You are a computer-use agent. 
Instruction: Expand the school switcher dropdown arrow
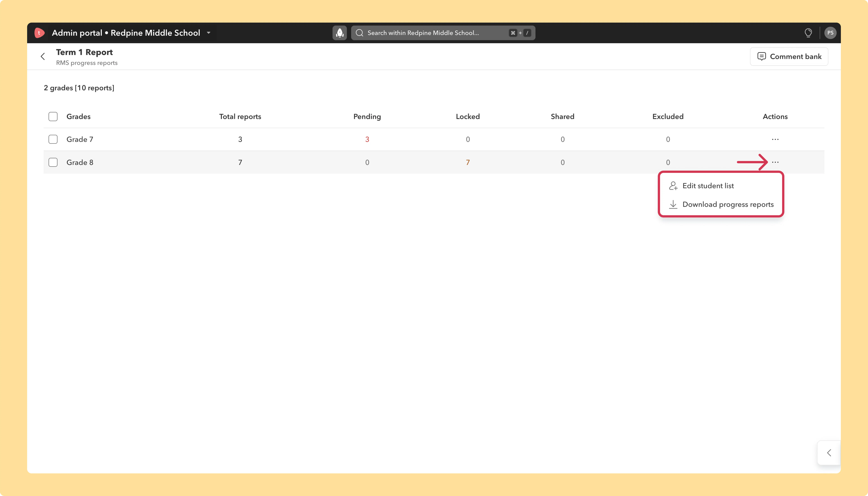(x=209, y=33)
